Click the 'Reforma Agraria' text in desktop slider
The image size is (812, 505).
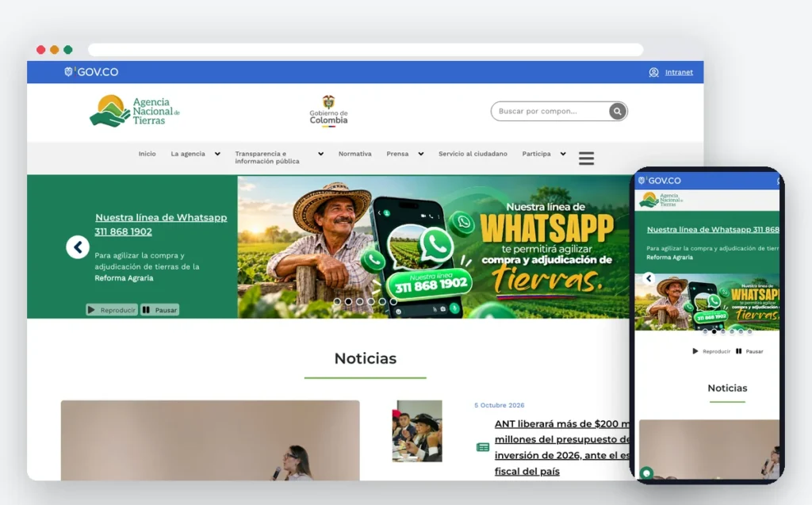tap(124, 278)
